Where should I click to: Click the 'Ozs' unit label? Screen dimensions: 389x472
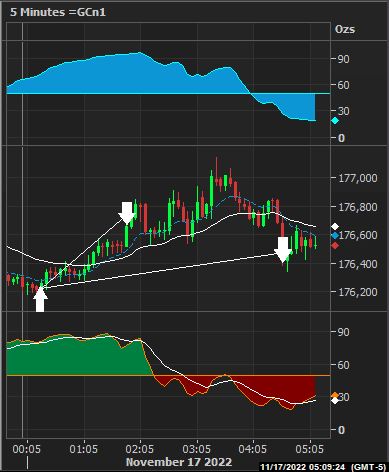click(345, 29)
